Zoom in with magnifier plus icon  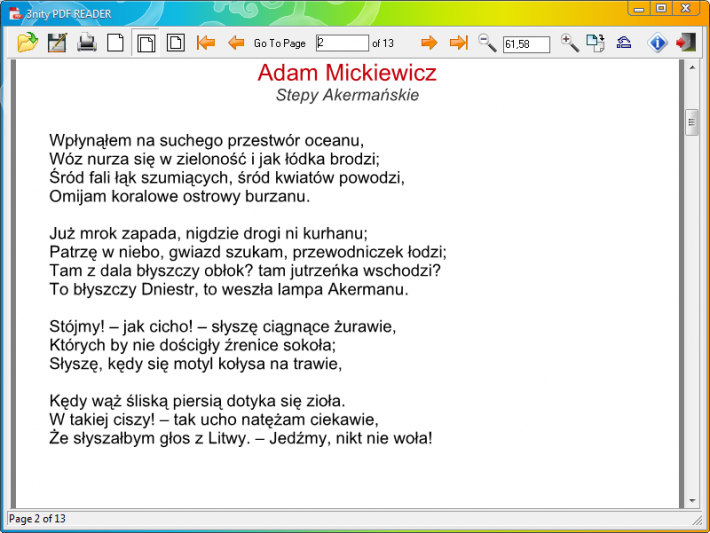570,43
